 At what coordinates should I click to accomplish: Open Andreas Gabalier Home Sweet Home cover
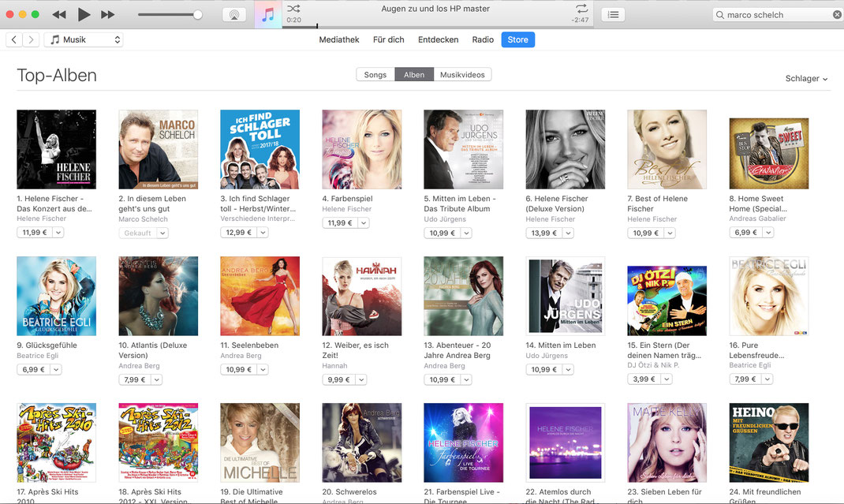(768, 154)
